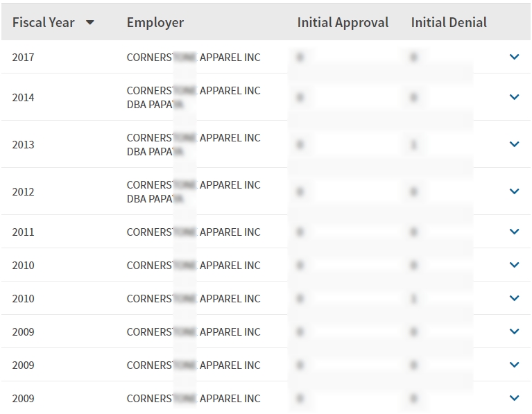This screenshot has height=414, width=532.
Task: Expand the first 2009 row chevron
Action: 514,331
